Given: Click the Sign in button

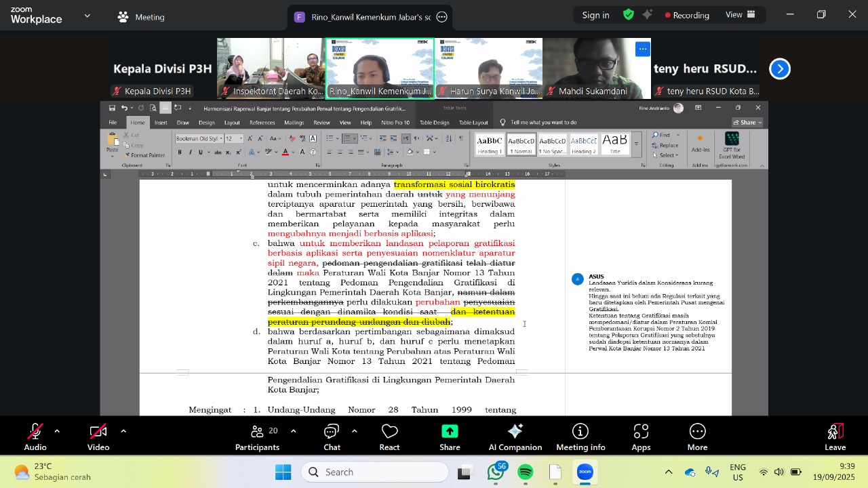Looking at the screenshot, I should 595,15.
